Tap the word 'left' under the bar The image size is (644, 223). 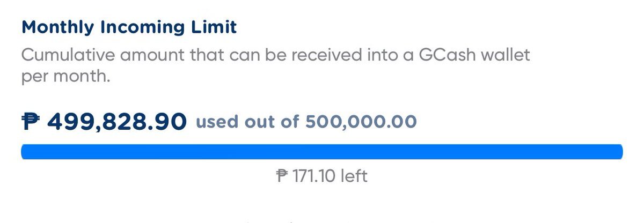pos(354,175)
